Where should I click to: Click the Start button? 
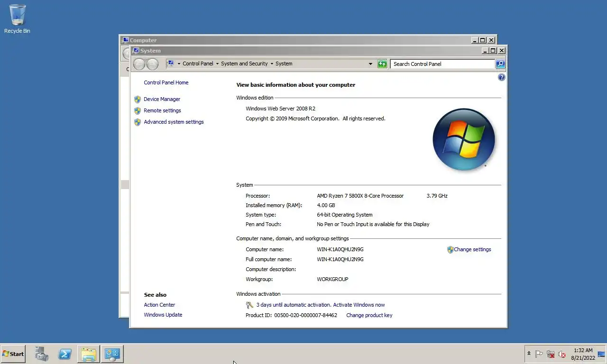pyautogui.click(x=13, y=354)
